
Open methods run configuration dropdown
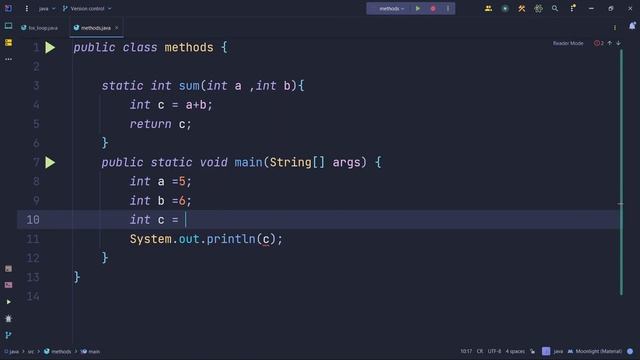(391, 9)
